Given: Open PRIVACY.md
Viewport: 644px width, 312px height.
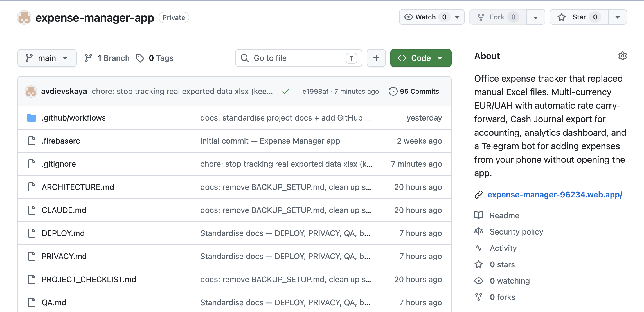Looking at the screenshot, I should click(64, 256).
